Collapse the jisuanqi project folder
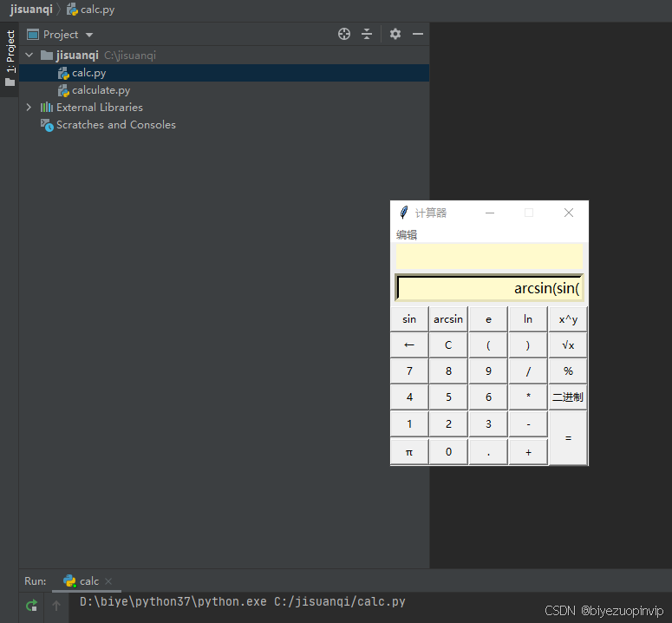672x623 pixels. click(x=29, y=55)
